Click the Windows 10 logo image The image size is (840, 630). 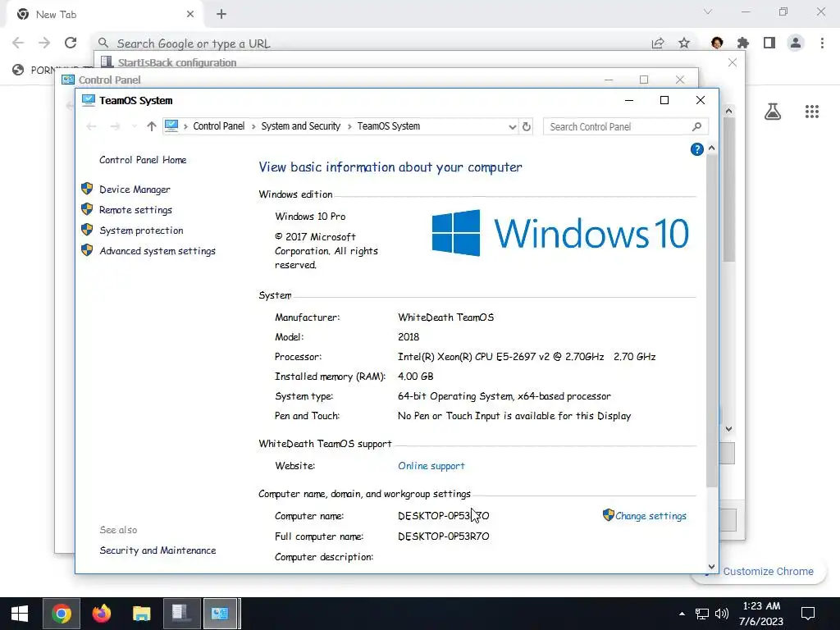pyautogui.click(x=559, y=233)
